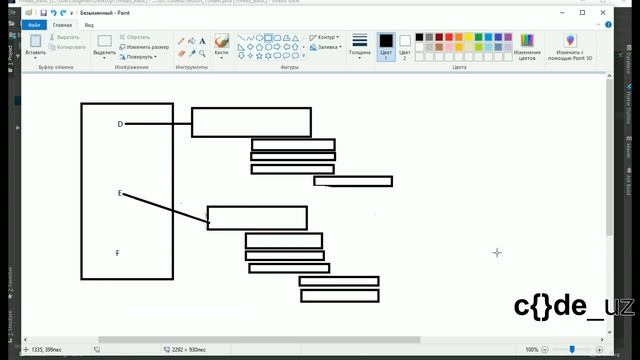Choose the Rounded rectangle shape
This screenshot has height=360, width=640.
pos(277,38)
